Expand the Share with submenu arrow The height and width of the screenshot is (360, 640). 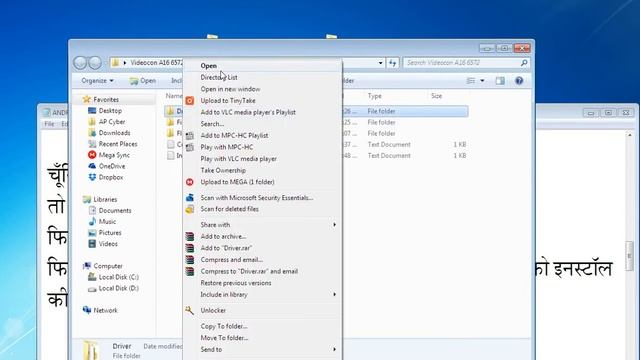click(334, 225)
